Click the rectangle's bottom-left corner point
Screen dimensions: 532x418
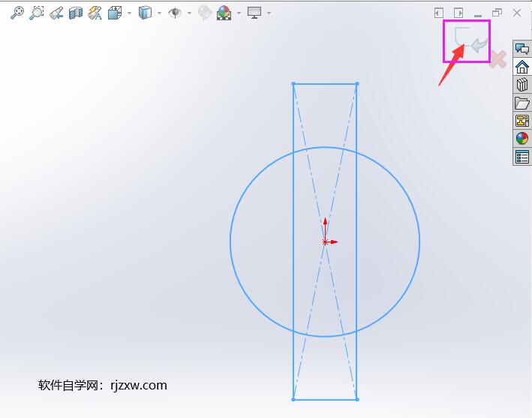tap(293, 399)
